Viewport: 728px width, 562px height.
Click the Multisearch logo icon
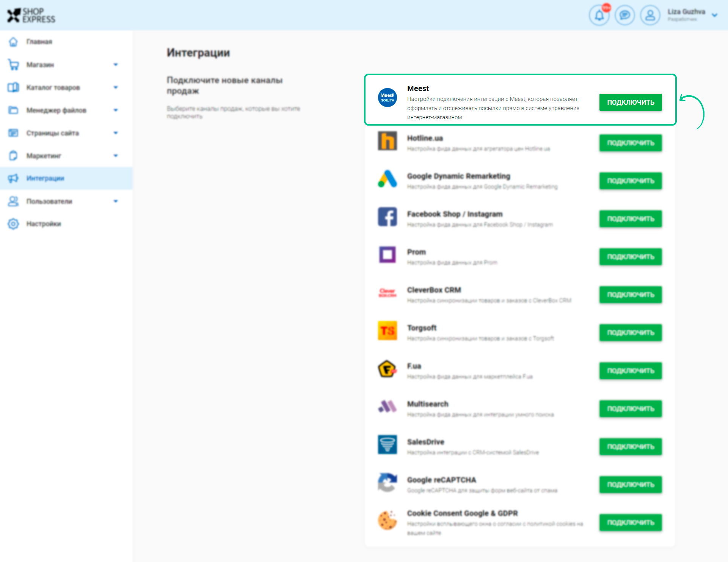pos(387,406)
